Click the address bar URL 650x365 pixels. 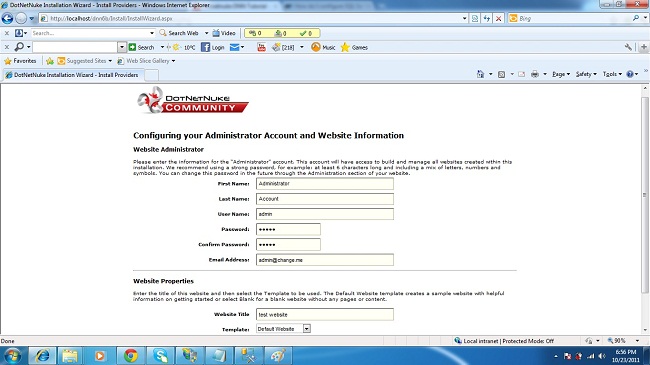pyautogui.click(x=111, y=19)
